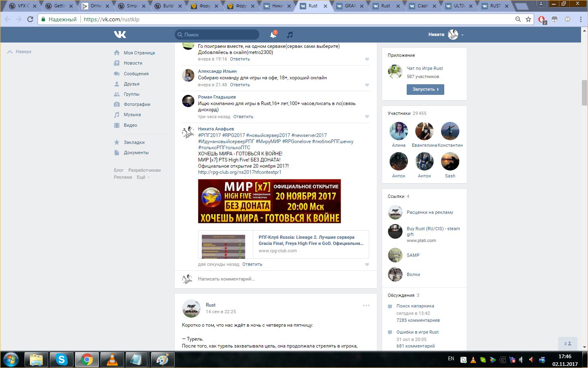588x368 pixels.
Task: Open the Windows Start menu
Action: click(x=11, y=359)
